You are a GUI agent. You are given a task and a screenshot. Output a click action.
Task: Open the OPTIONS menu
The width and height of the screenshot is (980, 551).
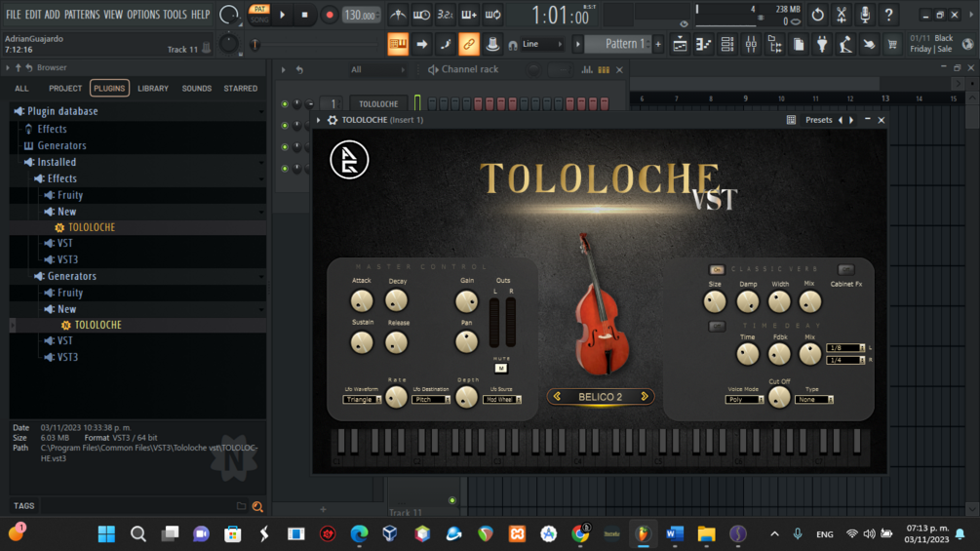[143, 15]
